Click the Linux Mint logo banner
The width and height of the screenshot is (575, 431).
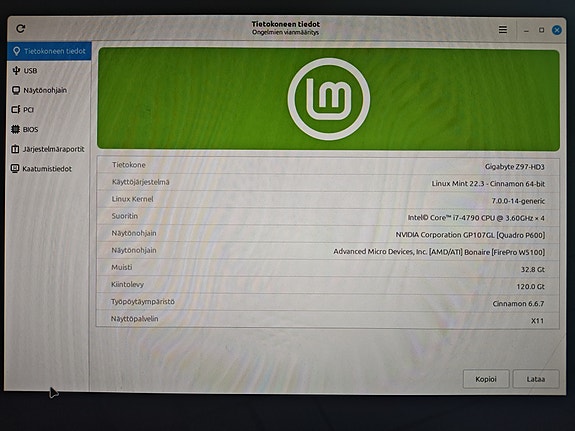coord(329,99)
